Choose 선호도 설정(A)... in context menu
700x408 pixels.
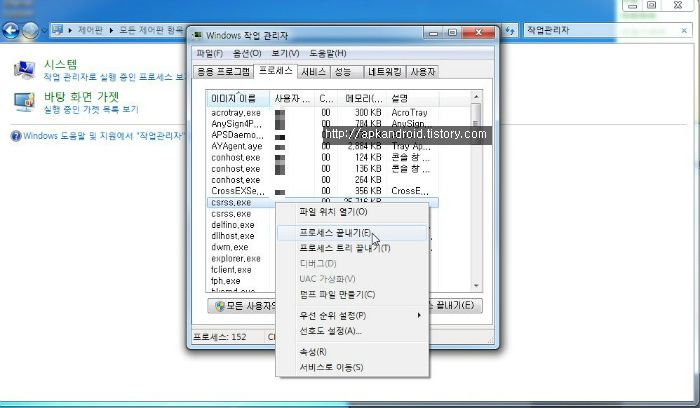352,331
